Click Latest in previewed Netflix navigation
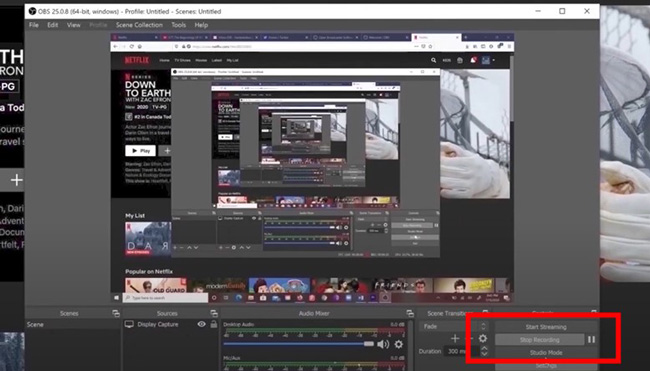This screenshot has height=371, width=650. tap(217, 60)
